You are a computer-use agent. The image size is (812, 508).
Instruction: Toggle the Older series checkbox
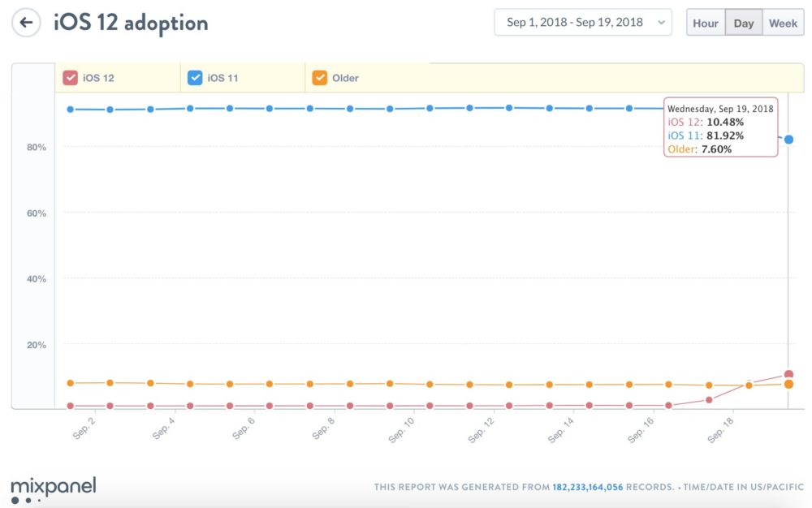pos(319,78)
